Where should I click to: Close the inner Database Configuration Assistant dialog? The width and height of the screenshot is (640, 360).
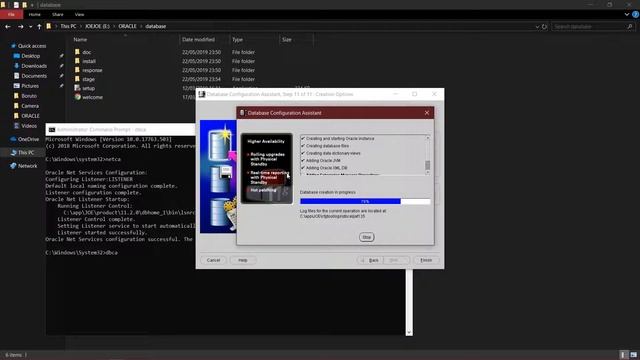pos(427,113)
